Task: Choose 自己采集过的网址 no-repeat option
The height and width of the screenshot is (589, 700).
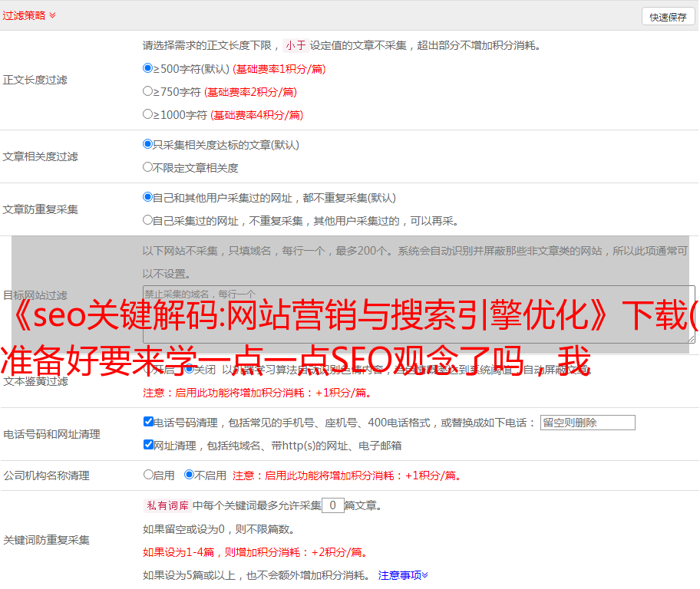Action: 148,220
